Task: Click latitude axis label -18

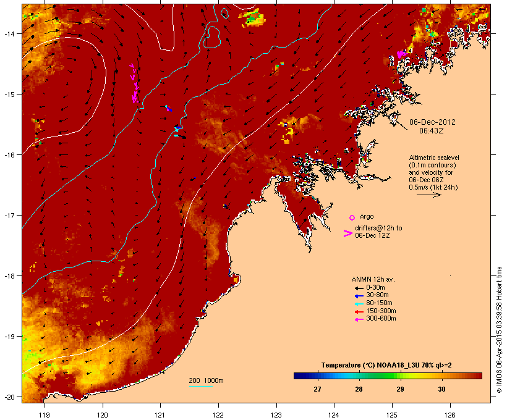Action: (x=9, y=275)
